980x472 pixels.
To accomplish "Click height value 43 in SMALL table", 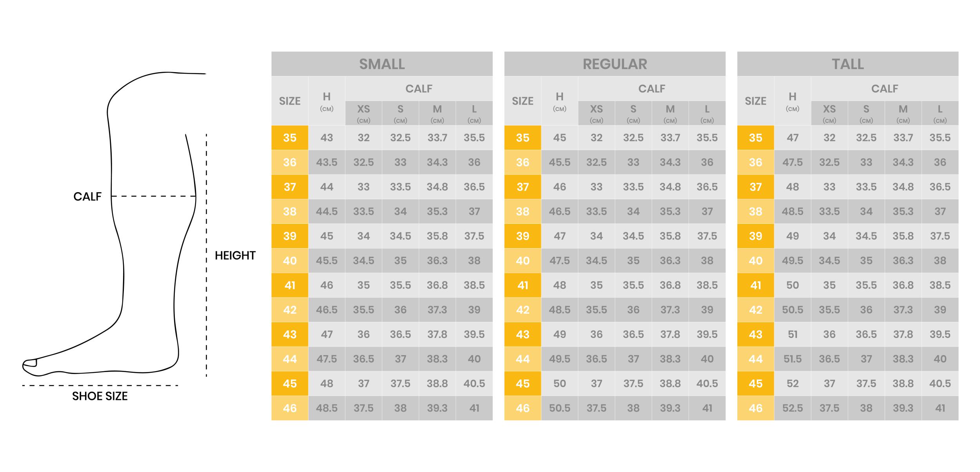I will click(x=327, y=138).
